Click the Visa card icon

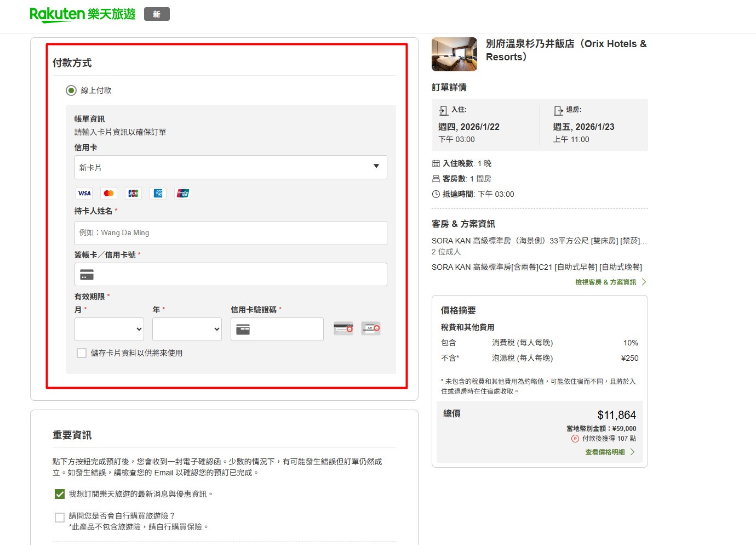84,193
